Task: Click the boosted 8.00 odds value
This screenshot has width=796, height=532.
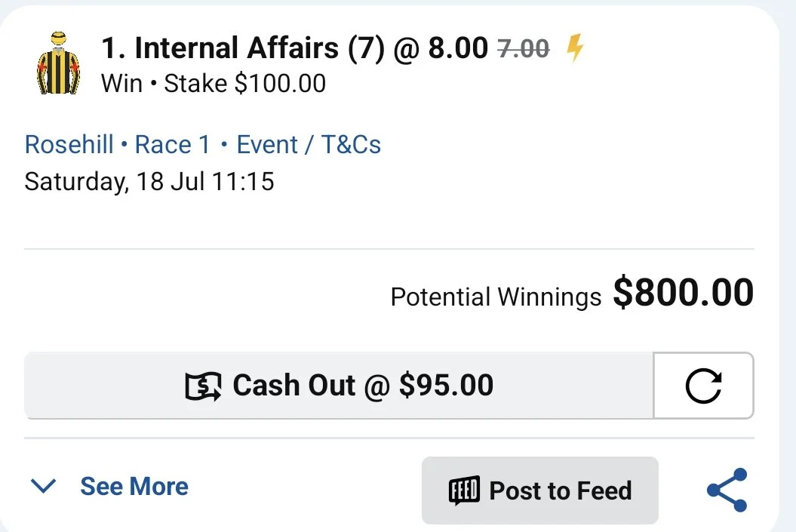Action: click(458, 48)
